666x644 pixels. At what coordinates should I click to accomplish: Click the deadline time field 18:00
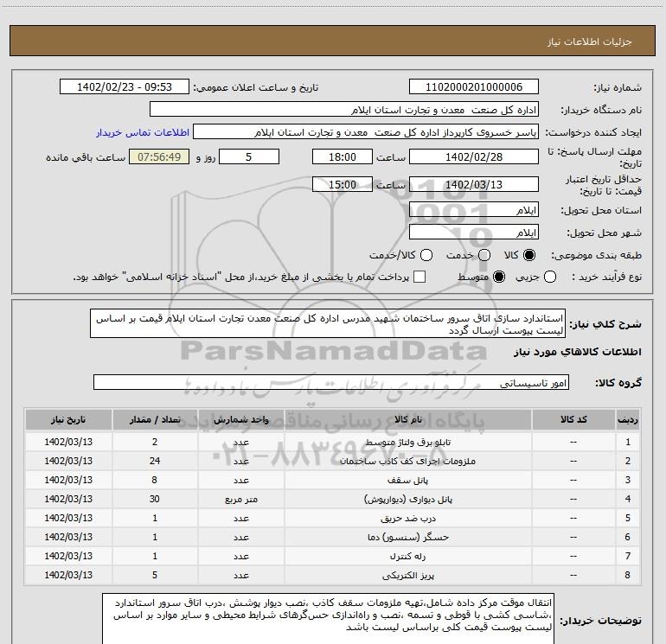343,156
